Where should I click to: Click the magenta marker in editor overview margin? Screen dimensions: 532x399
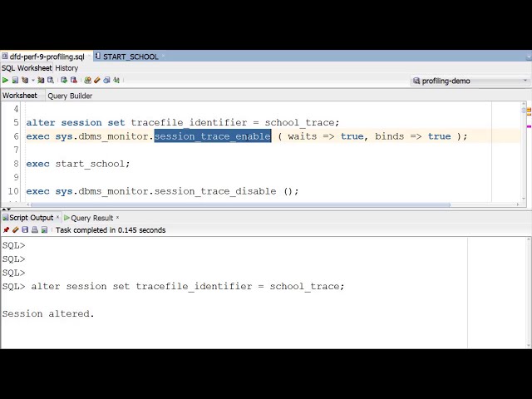pyautogui.click(x=529, y=126)
